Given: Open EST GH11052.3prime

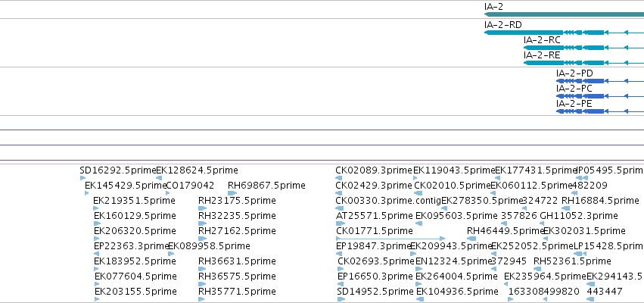Looking at the screenshot, I should (579, 216).
